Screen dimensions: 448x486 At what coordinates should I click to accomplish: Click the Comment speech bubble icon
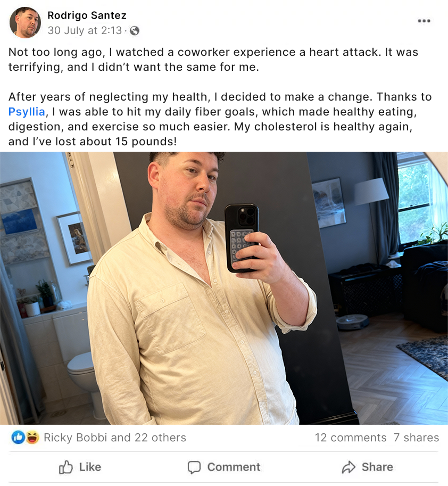tap(194, 467)
